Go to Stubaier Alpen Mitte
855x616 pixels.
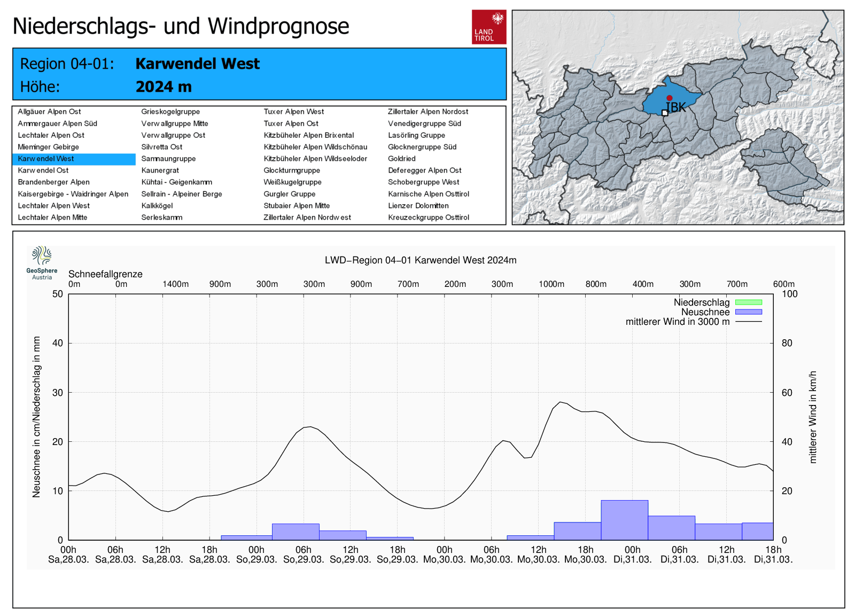297,206
